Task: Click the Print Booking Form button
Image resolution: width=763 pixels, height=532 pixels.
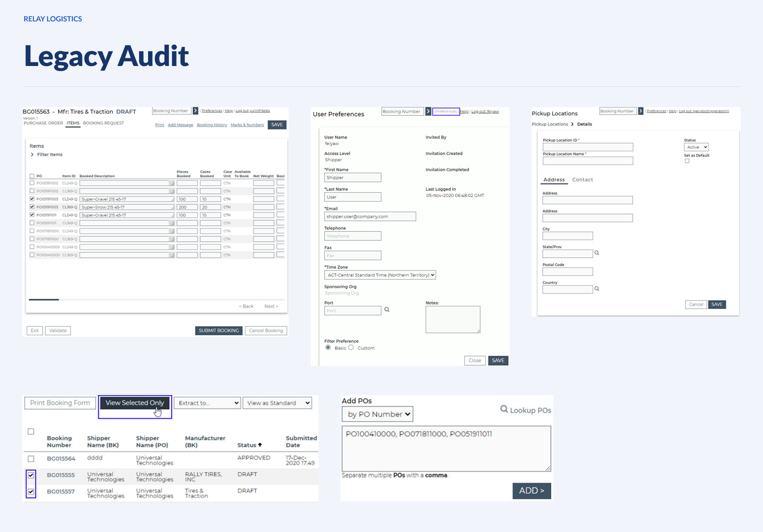Action: tap(60, 403)
